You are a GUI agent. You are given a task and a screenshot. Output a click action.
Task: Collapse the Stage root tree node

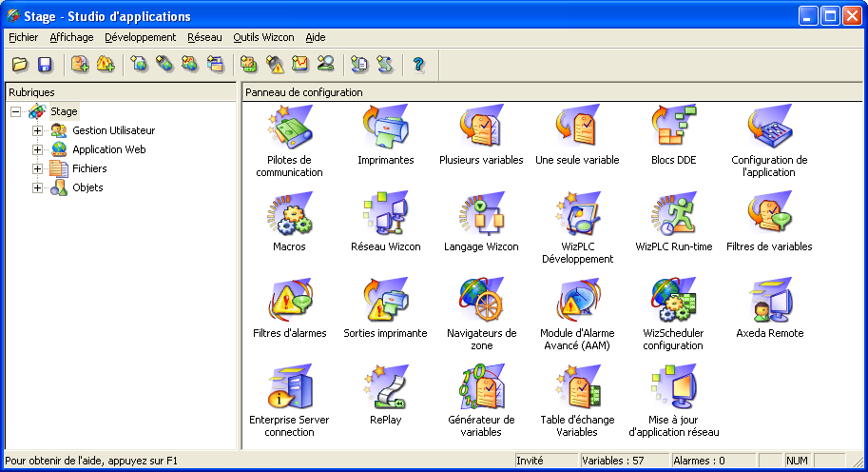pyautogui.click(x=16, y=112)
